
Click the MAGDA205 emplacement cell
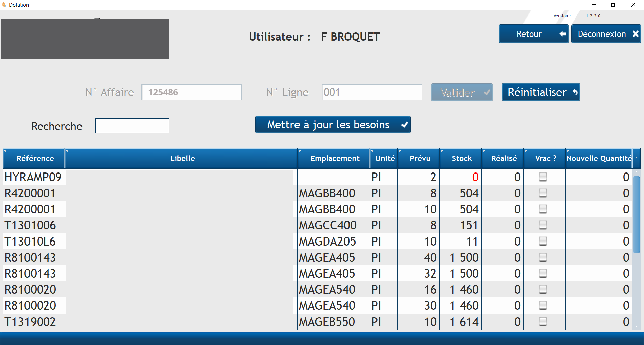click(334, 241)
